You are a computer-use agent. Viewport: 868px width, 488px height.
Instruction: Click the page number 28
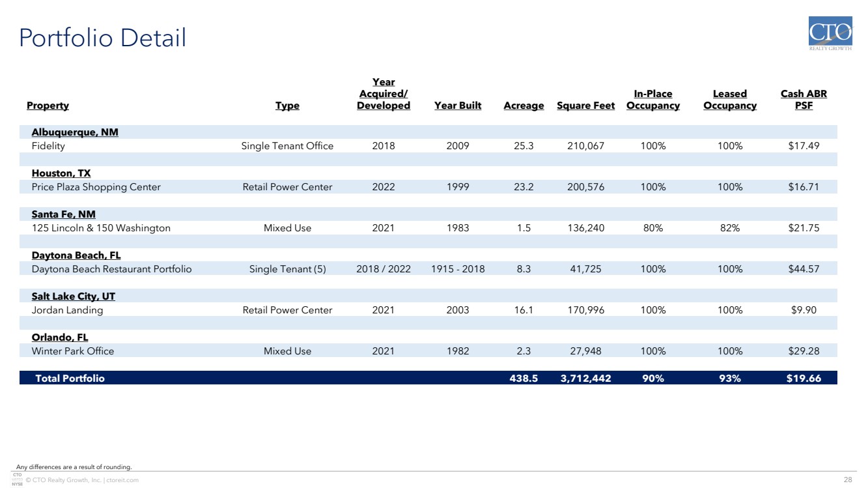848,480
